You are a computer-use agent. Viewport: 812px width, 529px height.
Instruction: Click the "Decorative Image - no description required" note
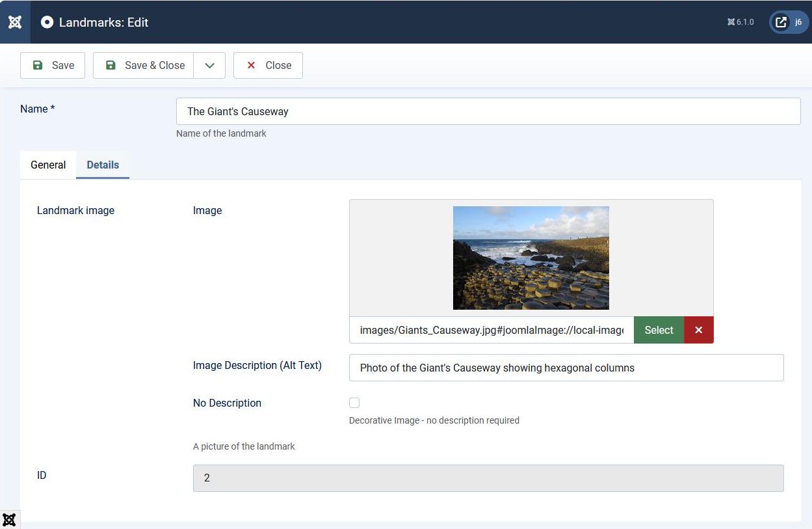coord(434,420)
